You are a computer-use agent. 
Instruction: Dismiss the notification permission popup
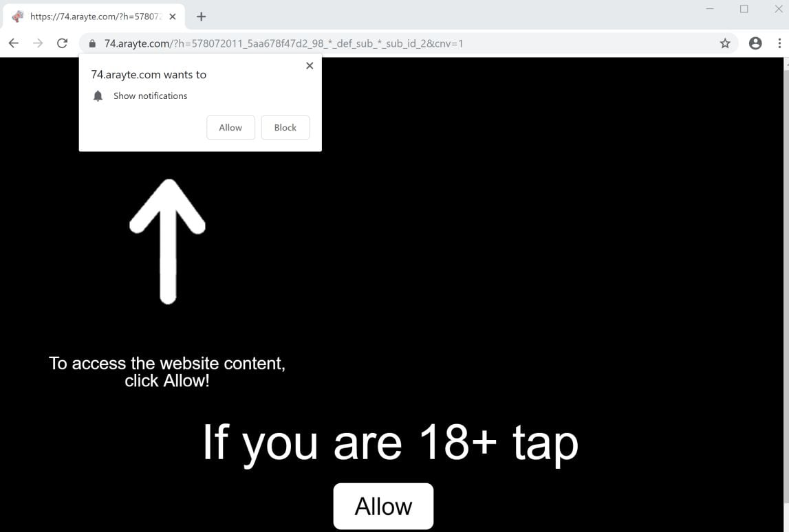(310, 65)
